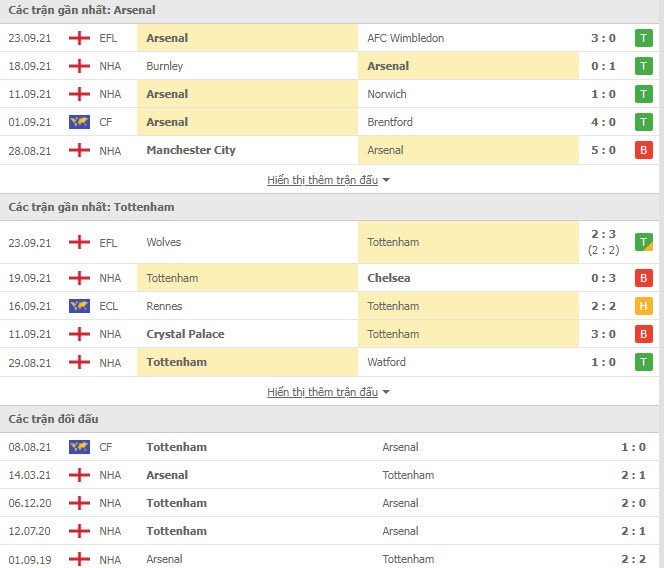This screenshot has width=664, height=568.
Task: Click T badge for Wolves vs Tottenham match
Action: tap(643, 242)
